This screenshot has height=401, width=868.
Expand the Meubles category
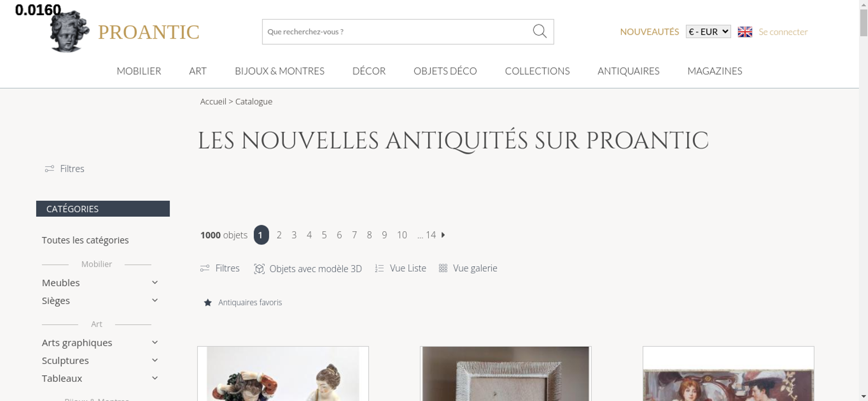tap(155, 282)
